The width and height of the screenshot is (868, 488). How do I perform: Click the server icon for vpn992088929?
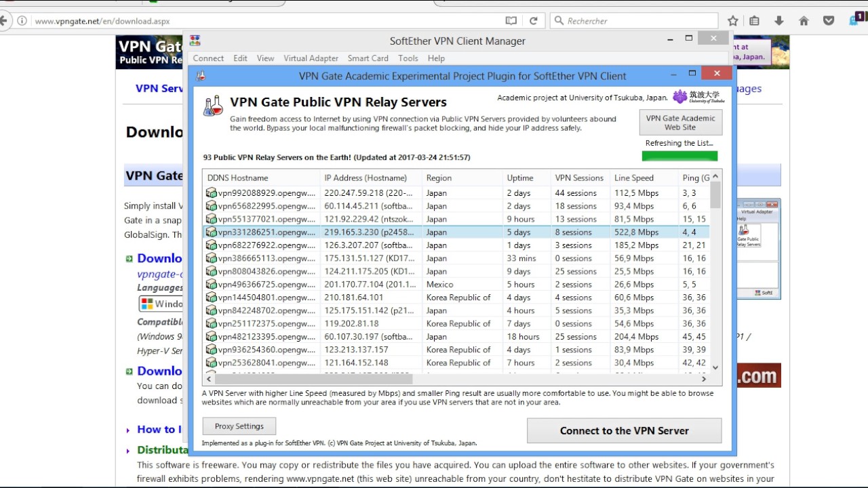coord(212,193)
